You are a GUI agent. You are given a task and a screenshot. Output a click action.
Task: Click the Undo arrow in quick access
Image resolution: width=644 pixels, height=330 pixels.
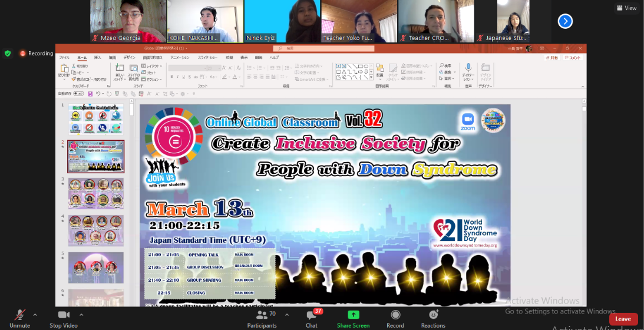(98, 94)
